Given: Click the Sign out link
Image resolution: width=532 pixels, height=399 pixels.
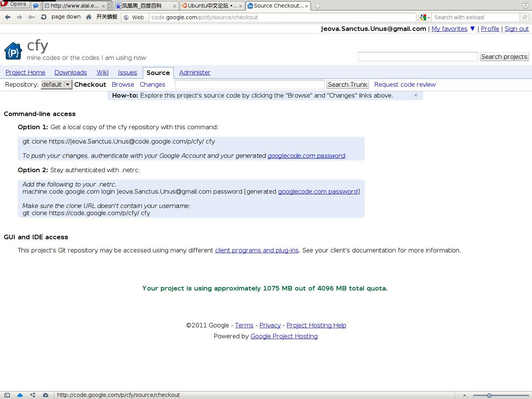Looking at the screenshot, I should click(x=517, y=29).
